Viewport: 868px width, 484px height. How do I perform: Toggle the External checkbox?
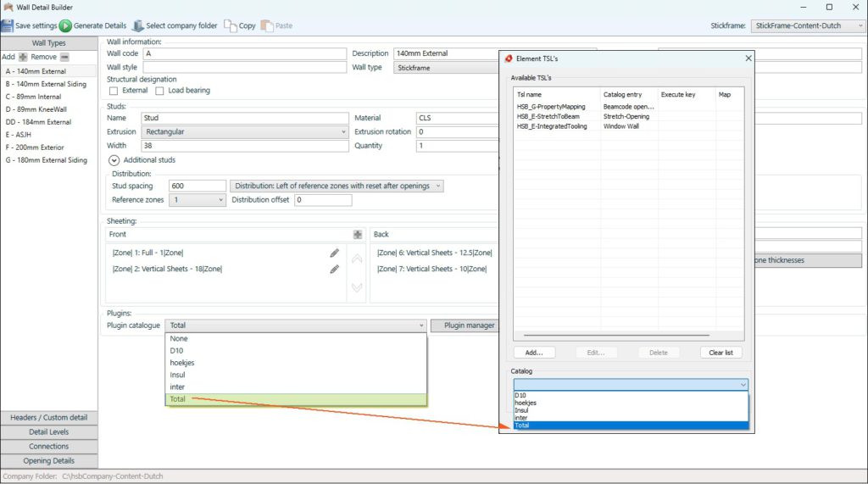114,91
